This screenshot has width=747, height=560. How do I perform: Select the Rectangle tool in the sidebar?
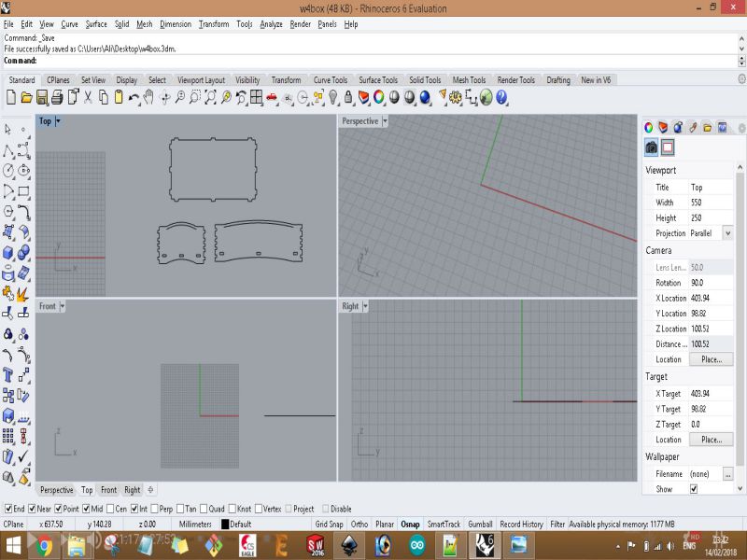point(23,191)
